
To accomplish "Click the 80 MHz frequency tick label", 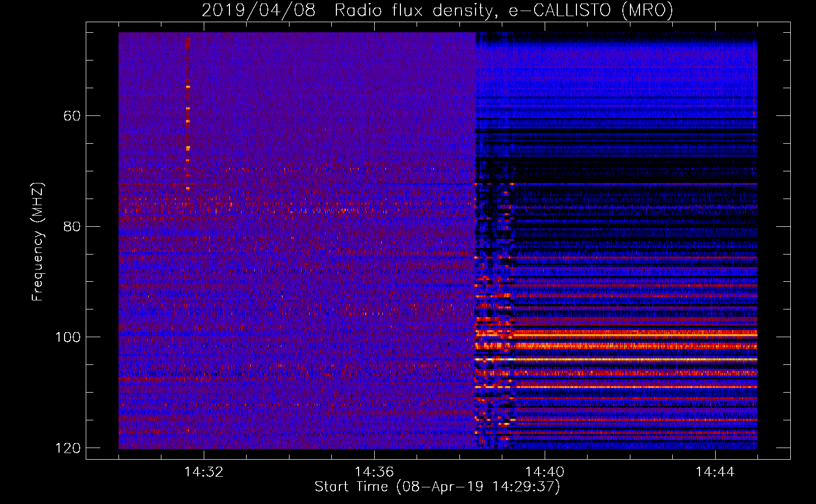I will (x=72, y=226).
